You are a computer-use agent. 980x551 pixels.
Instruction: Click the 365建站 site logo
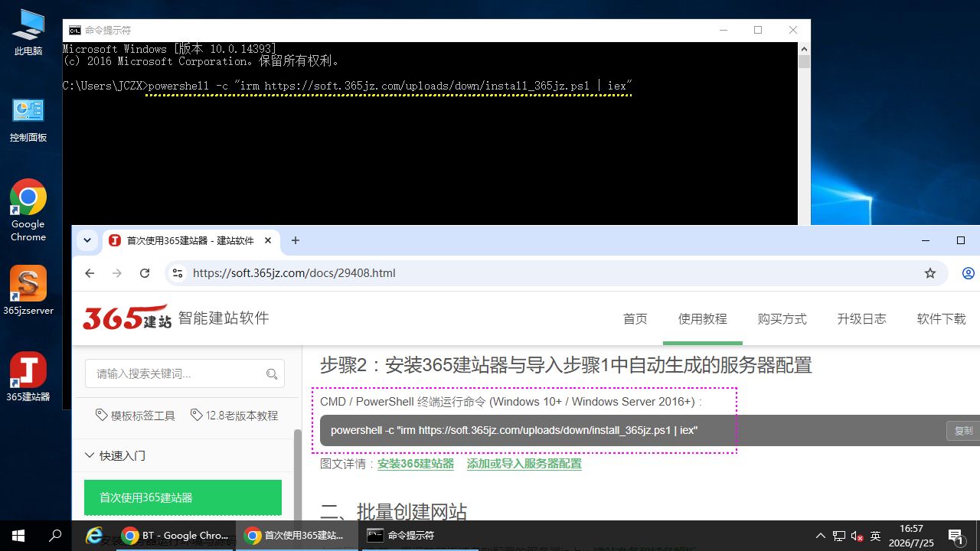[x=127, y=318]
